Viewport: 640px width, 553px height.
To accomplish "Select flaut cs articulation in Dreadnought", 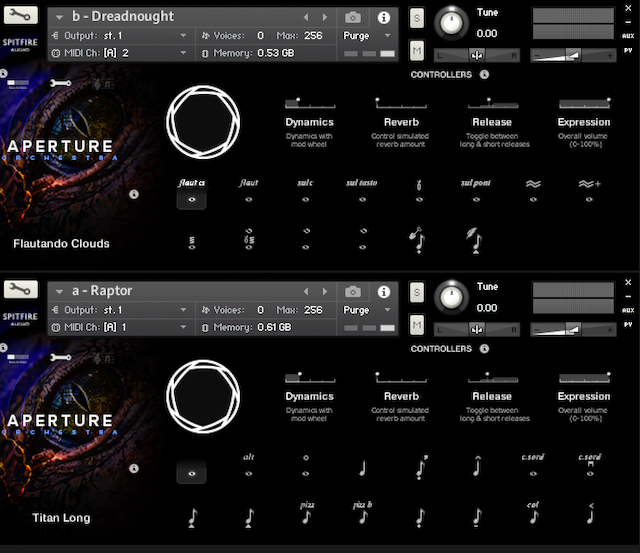I will (x=191, y=193).
